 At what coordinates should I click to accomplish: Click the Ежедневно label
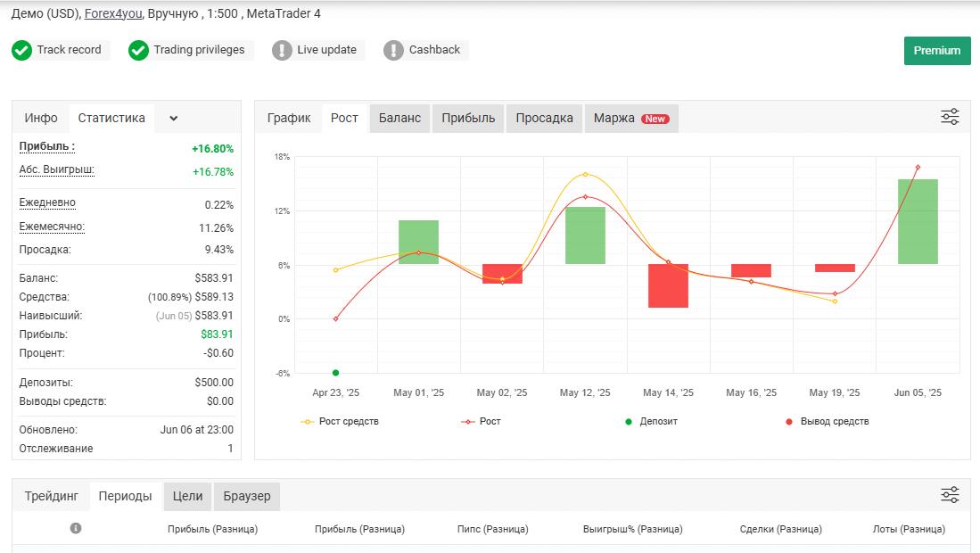pyautogui.click(x=47, y=202)
